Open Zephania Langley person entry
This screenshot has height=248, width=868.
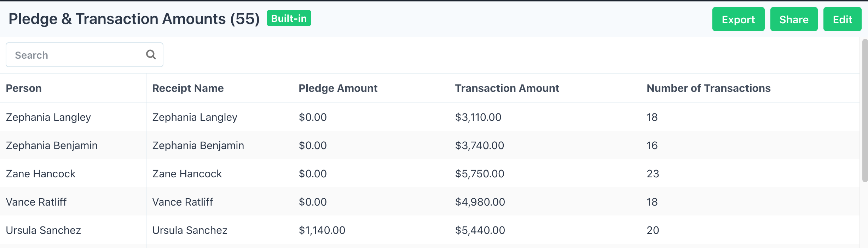(x=48, y=117)
